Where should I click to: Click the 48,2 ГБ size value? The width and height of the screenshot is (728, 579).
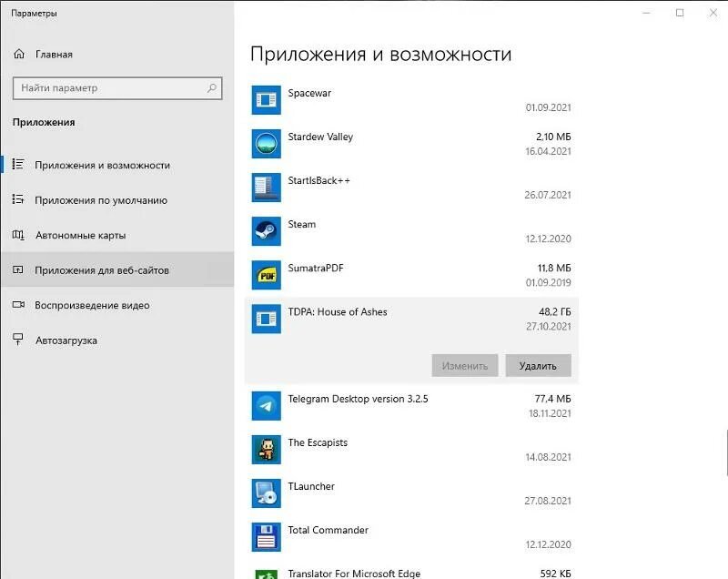555,311
